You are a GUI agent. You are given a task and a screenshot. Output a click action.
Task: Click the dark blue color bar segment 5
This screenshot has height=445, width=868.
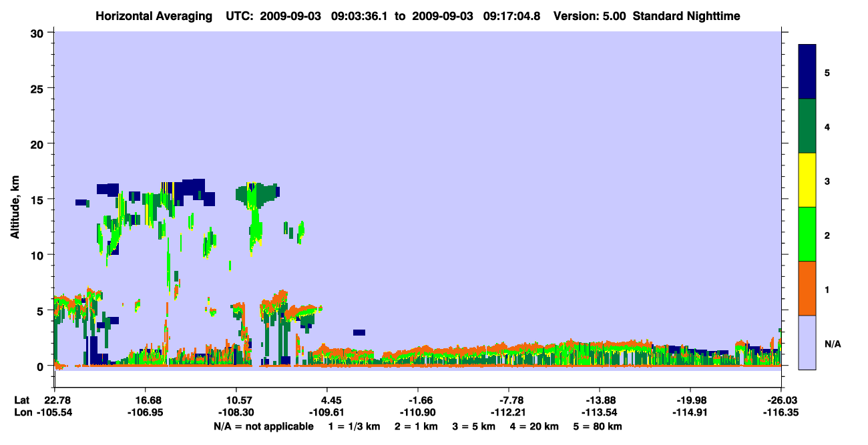(807, 72)
